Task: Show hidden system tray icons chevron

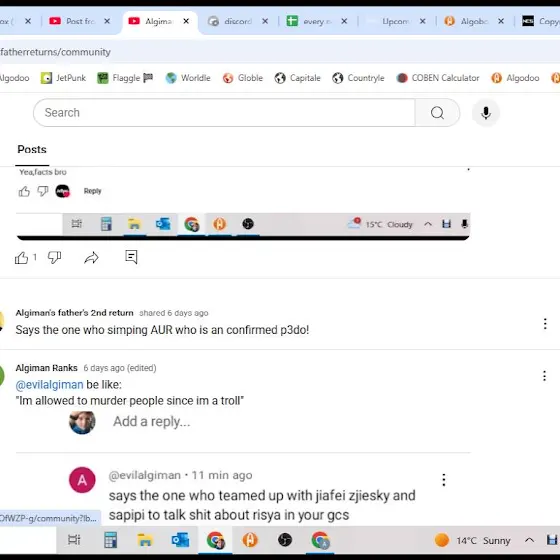Action: [529, 540]
